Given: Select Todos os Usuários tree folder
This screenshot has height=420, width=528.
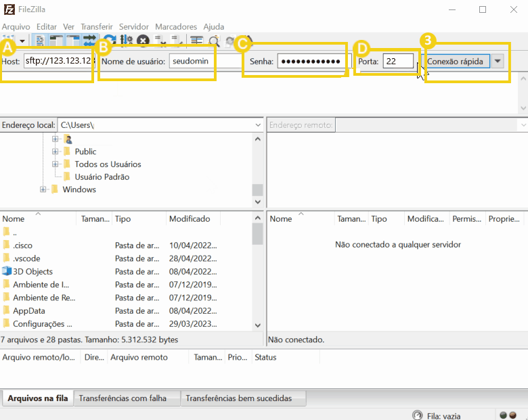Looking at the screenshot, I should coord(108,164).
